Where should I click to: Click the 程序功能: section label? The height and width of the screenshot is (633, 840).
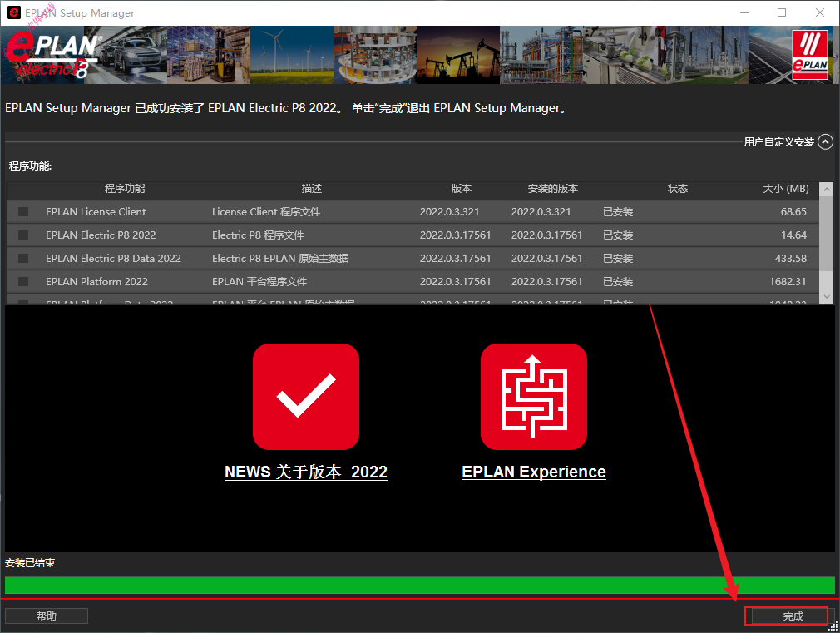[x=30, y=166]
